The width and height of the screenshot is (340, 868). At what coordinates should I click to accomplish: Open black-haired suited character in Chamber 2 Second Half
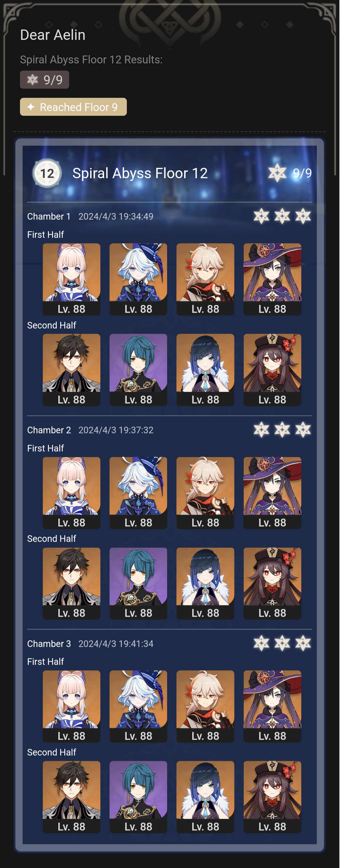pyautogui.click(x=72, y=583)
